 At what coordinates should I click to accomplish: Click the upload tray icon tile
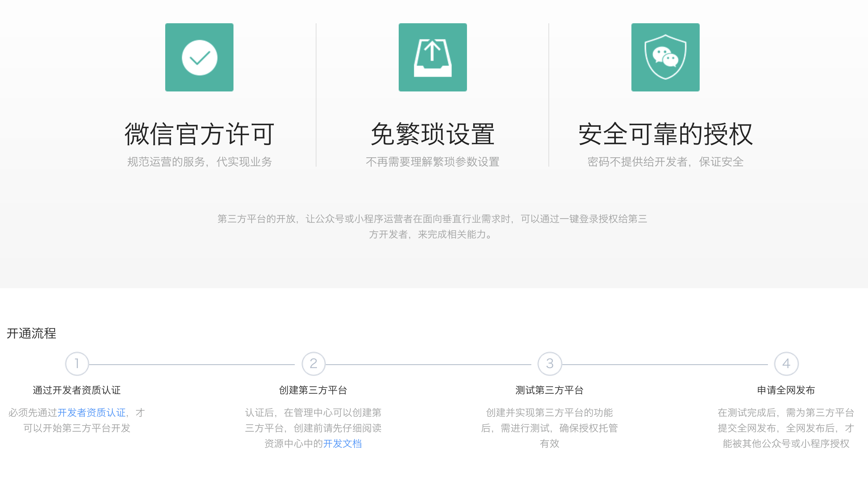tap(432, 57)
